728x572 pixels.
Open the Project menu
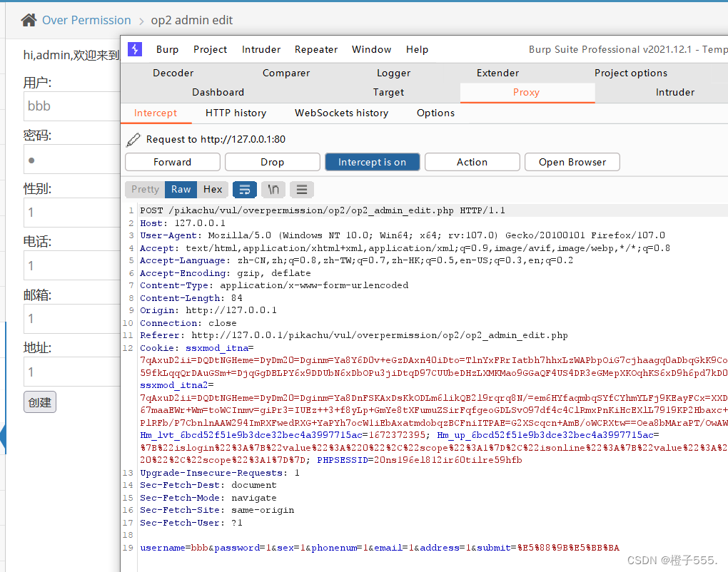point(211,49)
